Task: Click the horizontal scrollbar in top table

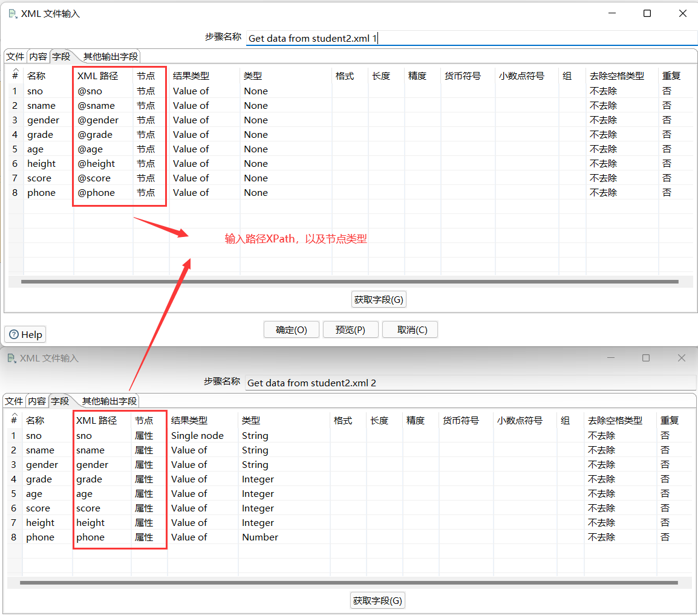Action: [x=350, y=282]
